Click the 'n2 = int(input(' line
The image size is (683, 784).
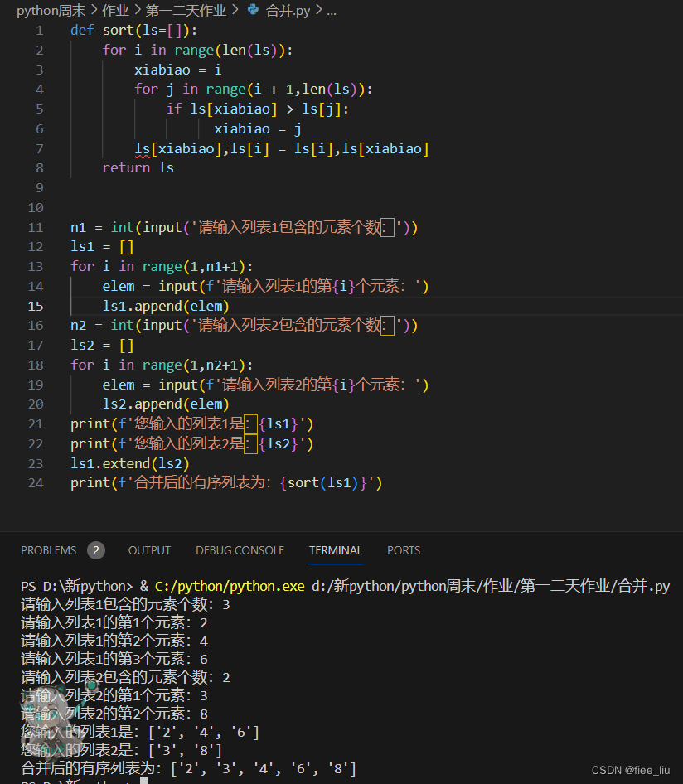pyautogui.click(x=244, y=326)
